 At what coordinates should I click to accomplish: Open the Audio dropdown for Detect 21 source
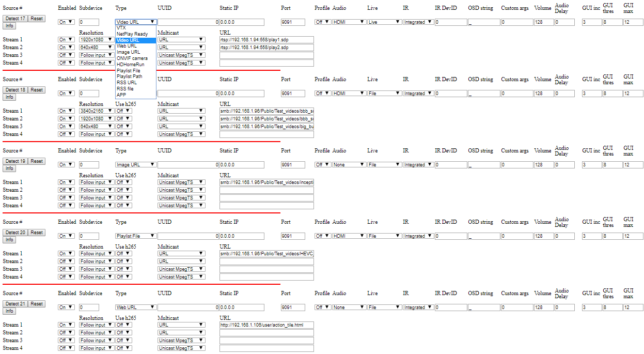(x=349, y=307)
